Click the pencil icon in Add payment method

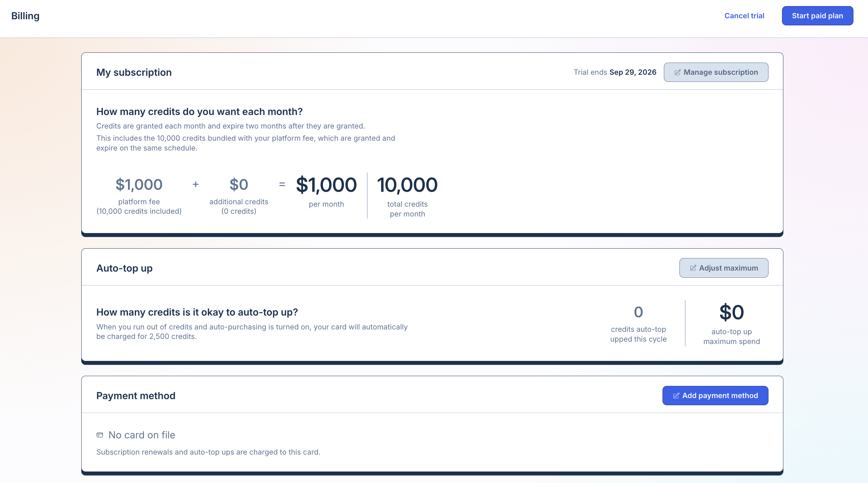(x=676, y=396)
